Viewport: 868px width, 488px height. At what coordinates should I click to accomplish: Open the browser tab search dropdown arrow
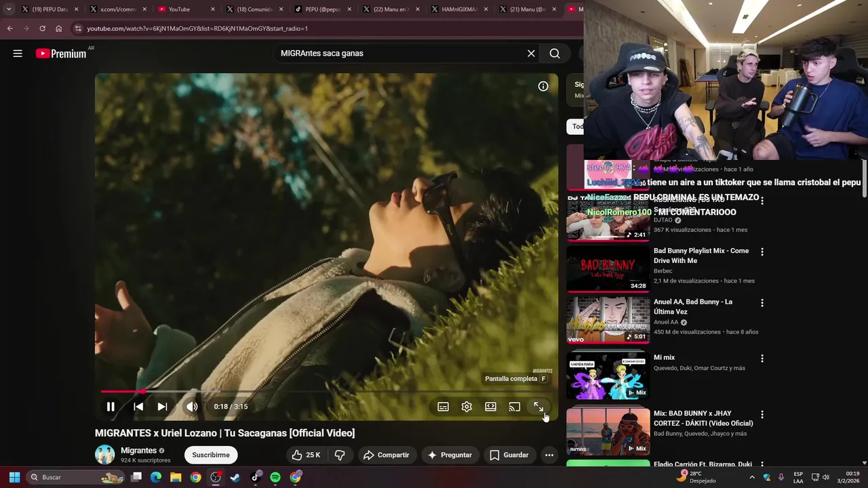8,9
